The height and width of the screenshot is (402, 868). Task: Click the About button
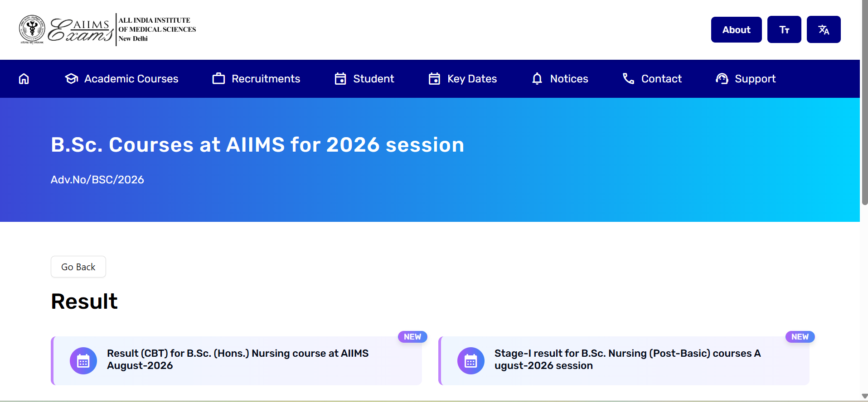click(736, 29)
